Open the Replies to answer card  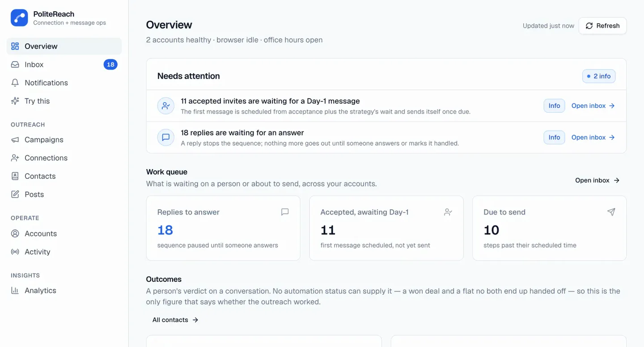(223, 228)
